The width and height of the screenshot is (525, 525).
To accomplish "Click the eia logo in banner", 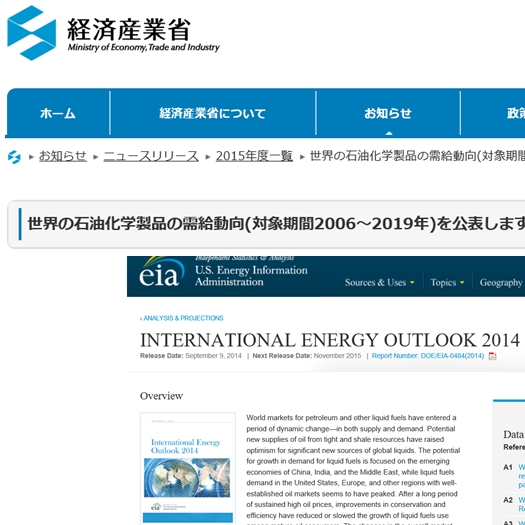I will coord(161,273).
